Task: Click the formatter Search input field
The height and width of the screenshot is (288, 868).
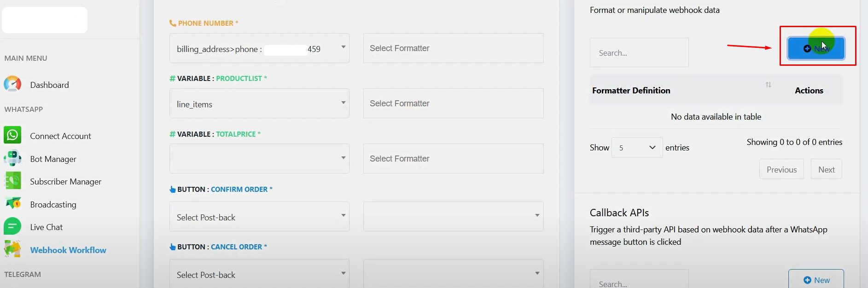Action: point(639,53)
